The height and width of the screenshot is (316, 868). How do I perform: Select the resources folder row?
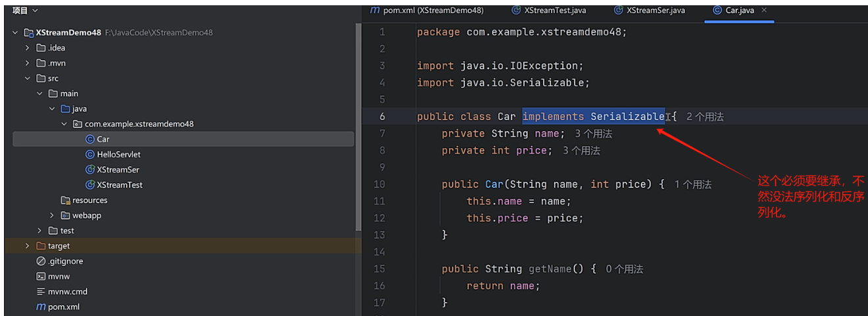pos(183,200)
